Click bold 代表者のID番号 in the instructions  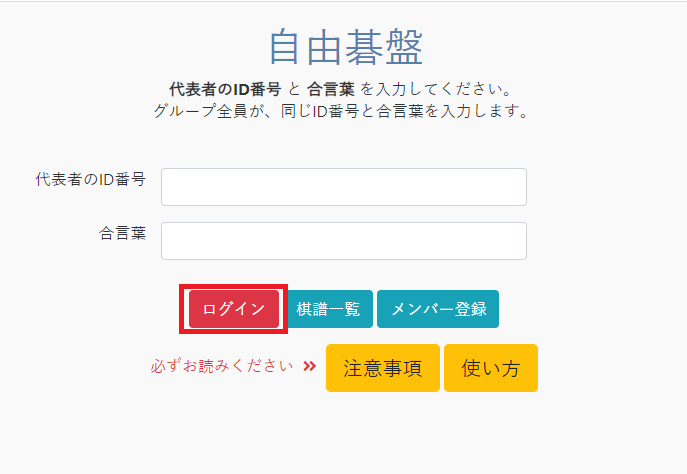(x=225, y=89)
